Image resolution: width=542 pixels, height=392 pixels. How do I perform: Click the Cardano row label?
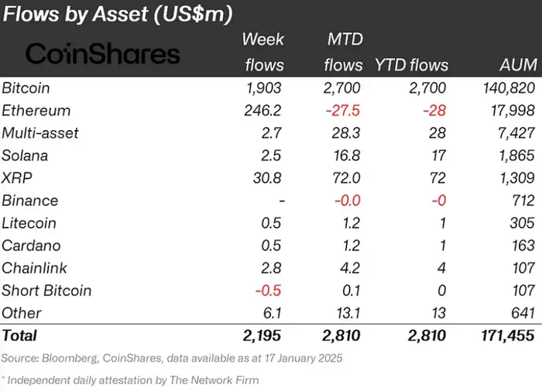coord(31,246)
